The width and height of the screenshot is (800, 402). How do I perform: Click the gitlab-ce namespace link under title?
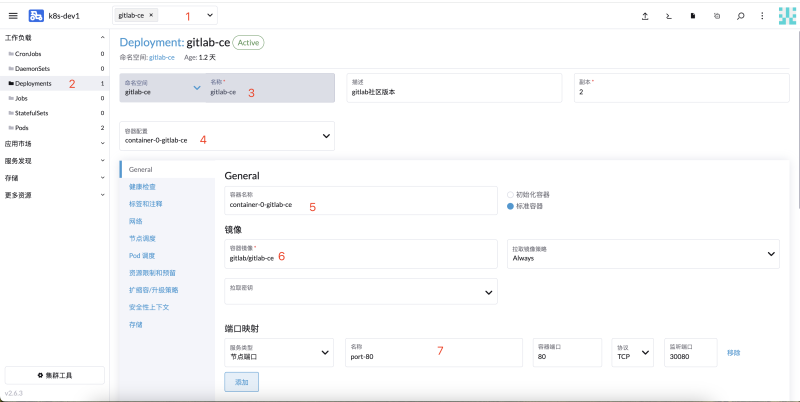[x=162, y=58]
